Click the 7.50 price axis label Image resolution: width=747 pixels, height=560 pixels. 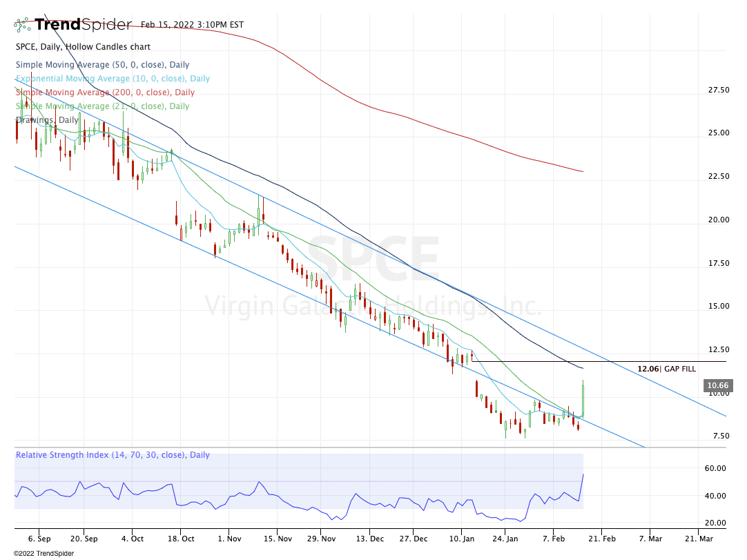721,436
